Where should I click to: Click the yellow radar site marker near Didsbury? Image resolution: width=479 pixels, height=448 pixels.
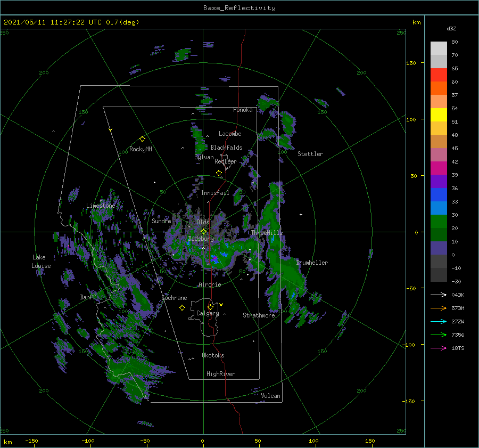pos(203,232)
